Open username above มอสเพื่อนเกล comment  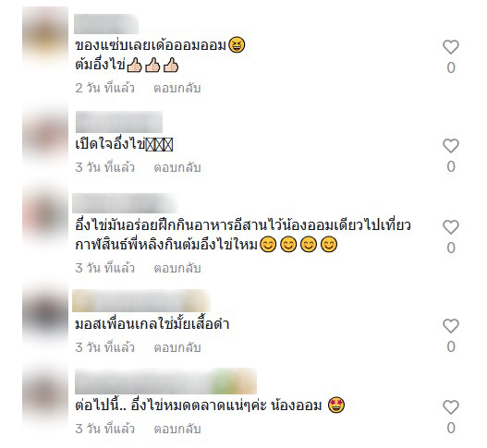[141, 300]
